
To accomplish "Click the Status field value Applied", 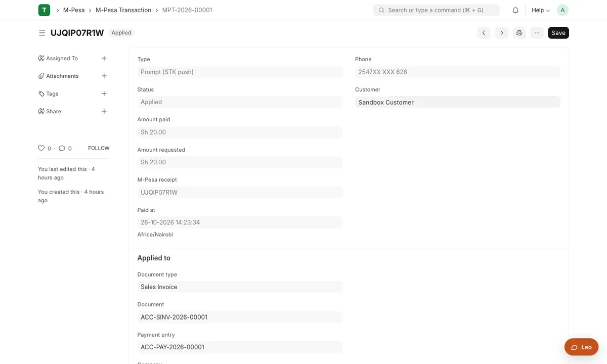I will tap(240, 102).
